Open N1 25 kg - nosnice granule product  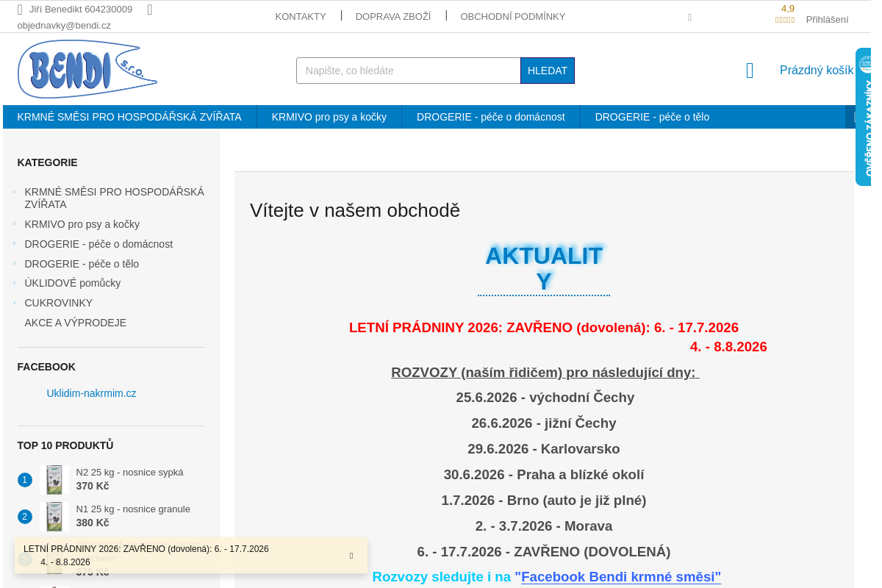(x=133, y=509)
